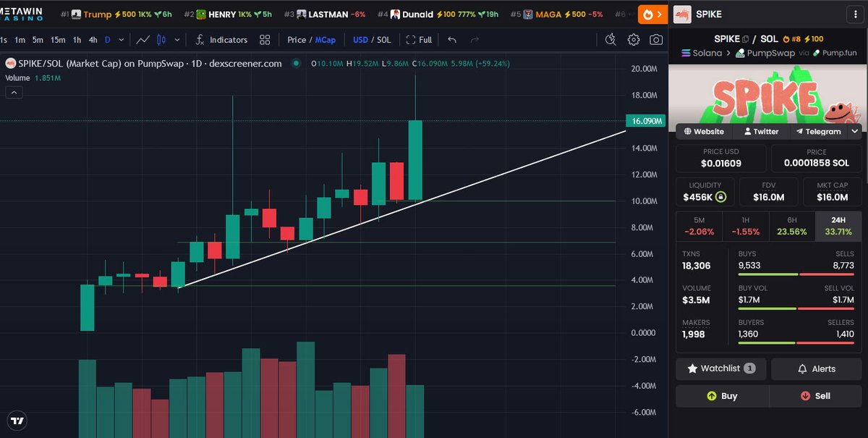Set chart denomination to USD
The image size is (868, 438).
[360, 40]
